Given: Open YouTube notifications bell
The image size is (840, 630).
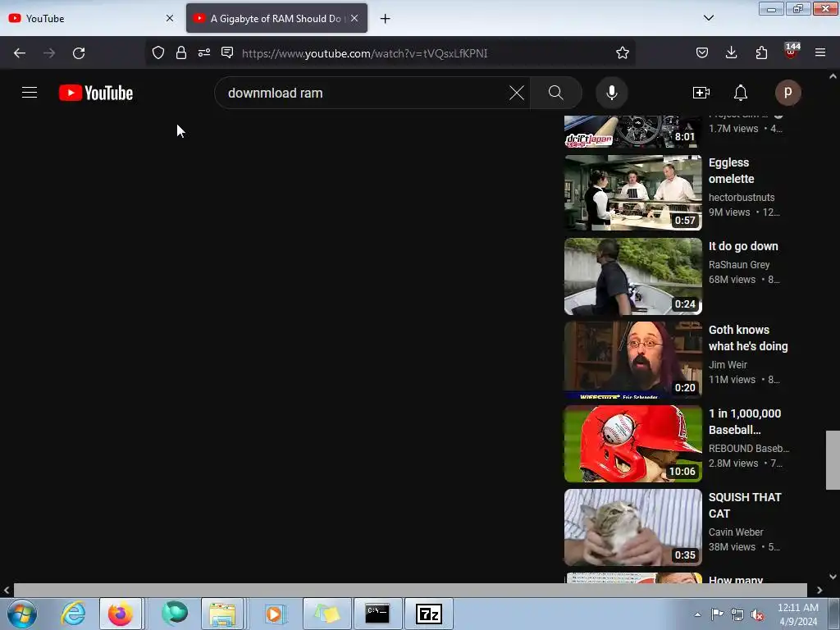Looking at the screenshot, I should [741, 93].
